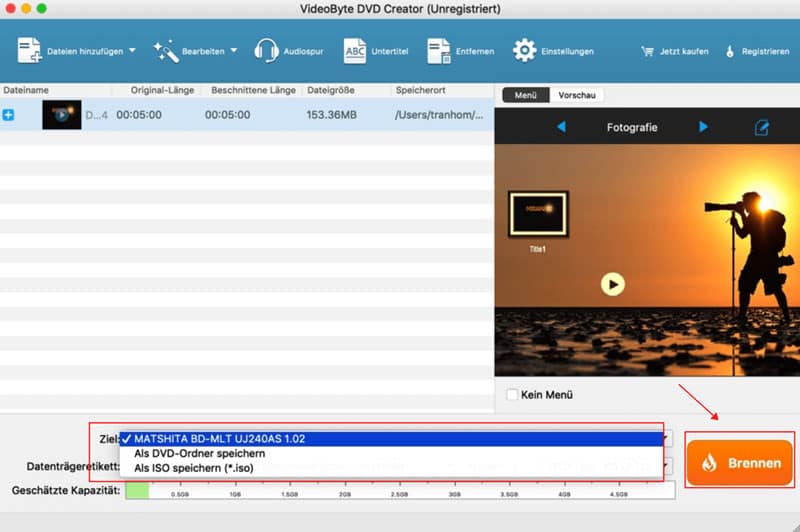Expand the Bearbeiten dropdown arrow
Viewport: 800px width, 532px height.
point(234,50)
